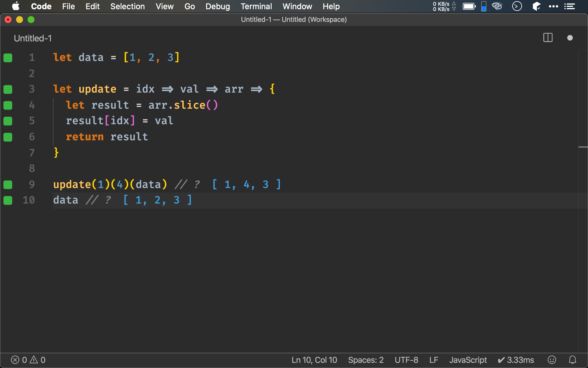
Task: Click the '[ 1, 2, 3 ]' inline result
Action: click(x=158, y=200)
